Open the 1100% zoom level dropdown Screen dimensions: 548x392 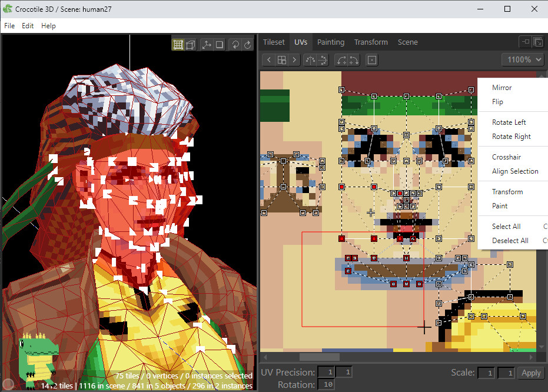[x=523, y=59]
